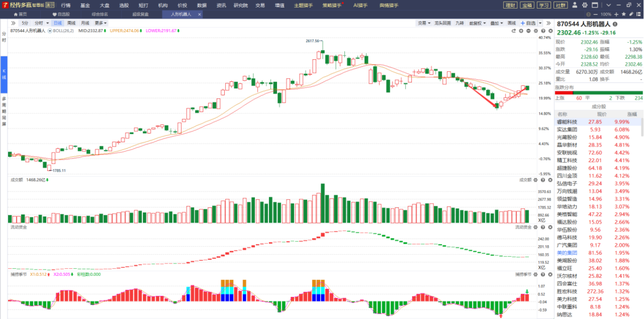
Task: Click the zoom-in plus icon above the K-line chart
Action: (x=521, y=31)
